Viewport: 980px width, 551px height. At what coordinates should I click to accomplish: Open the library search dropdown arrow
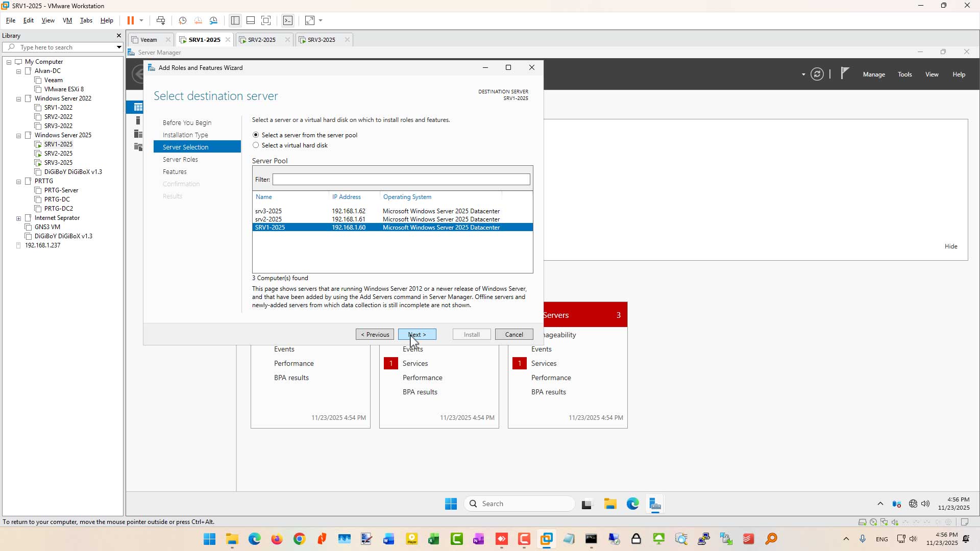pyautogui.click(x=119, y=47)
